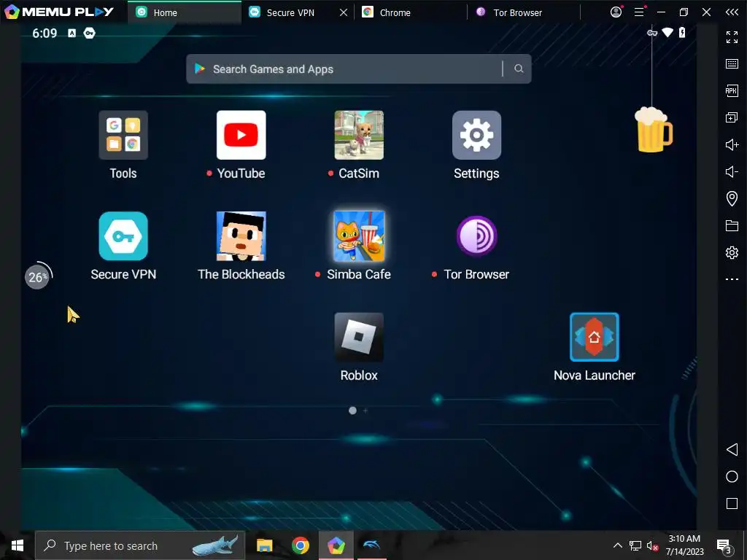Toggle MEmu fullscreen mode icon
The width and height of the screenshot is (747, 560).
click(x=732, y=36)
